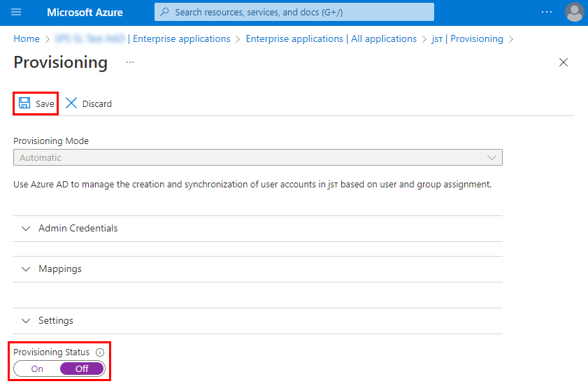Expand the Mappings section
Viewport: 588px width, 386px height.
258,269
